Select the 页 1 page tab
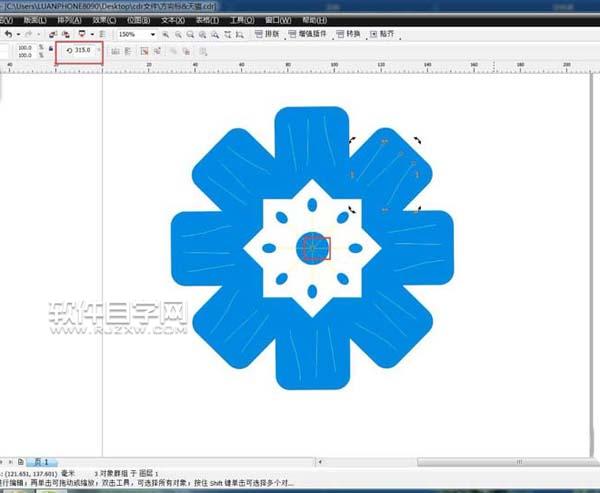Image resolution: width=600 pixels, height=493 pixels. [x=42, y=462]
